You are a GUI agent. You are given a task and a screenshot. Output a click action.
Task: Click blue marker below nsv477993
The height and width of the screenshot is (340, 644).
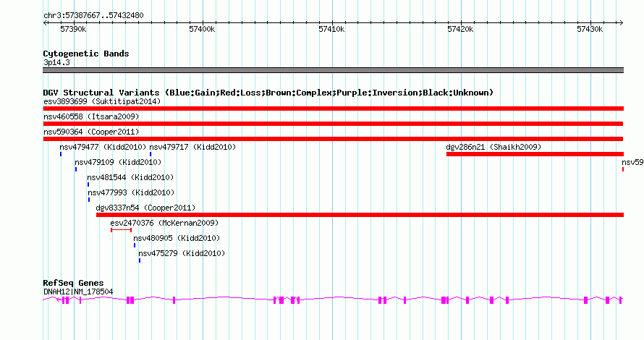[89, 200]
